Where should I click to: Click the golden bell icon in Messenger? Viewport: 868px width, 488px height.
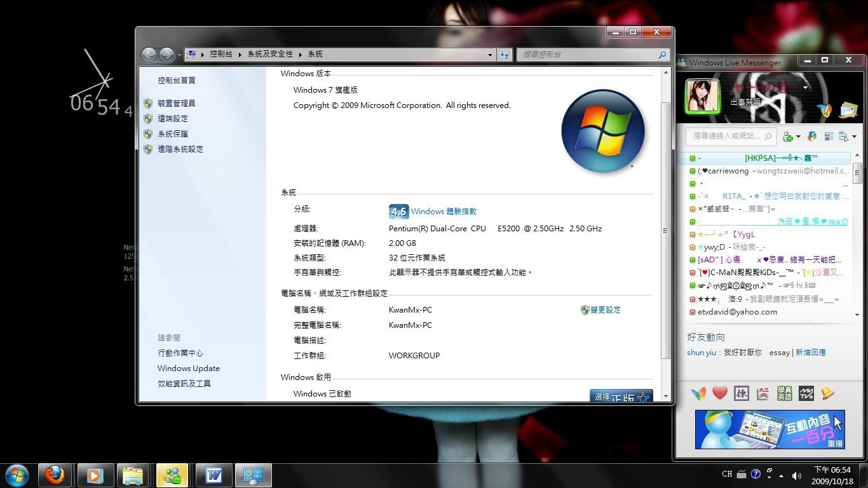[827, 394]
